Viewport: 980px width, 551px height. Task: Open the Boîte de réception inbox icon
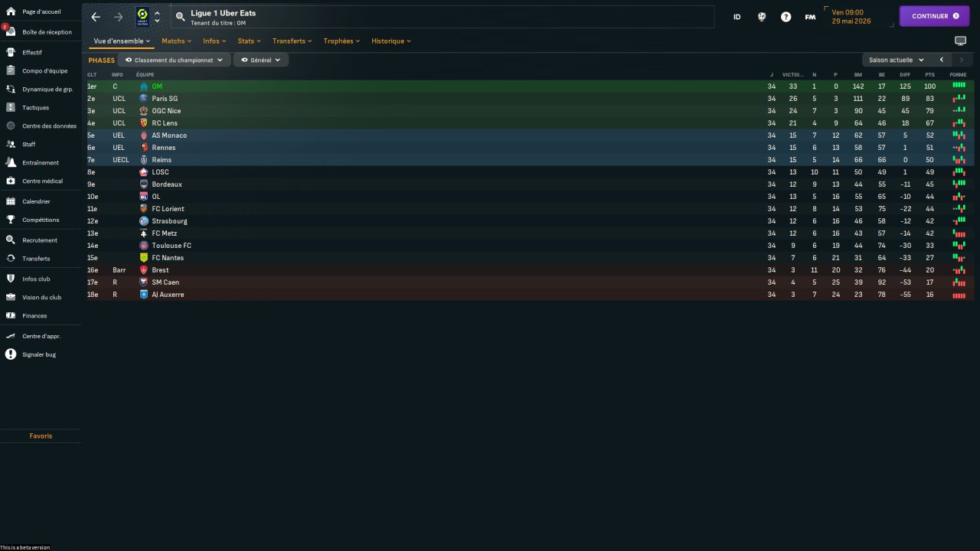[11, 32]
